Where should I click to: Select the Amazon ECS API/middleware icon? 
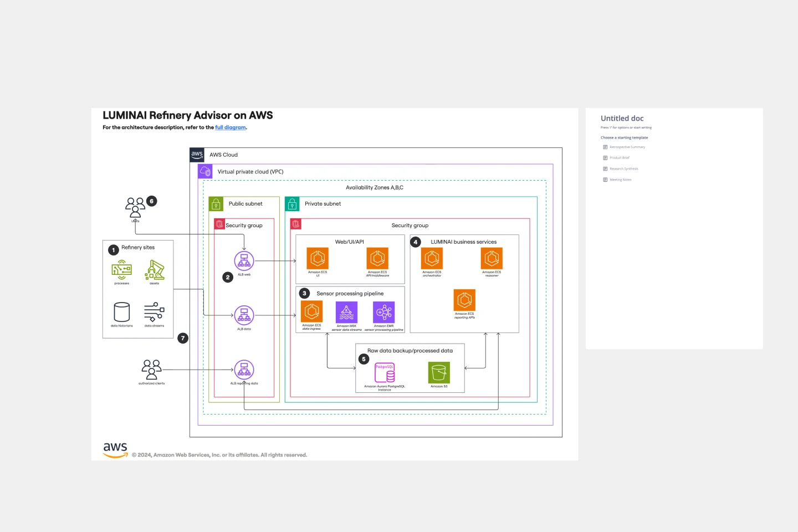tap(377, 258)
